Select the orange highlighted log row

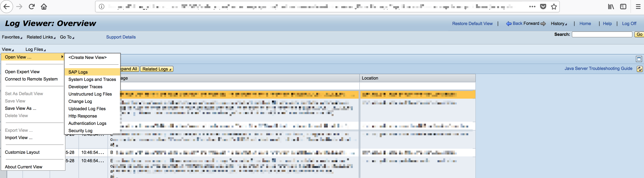point(298,94)
